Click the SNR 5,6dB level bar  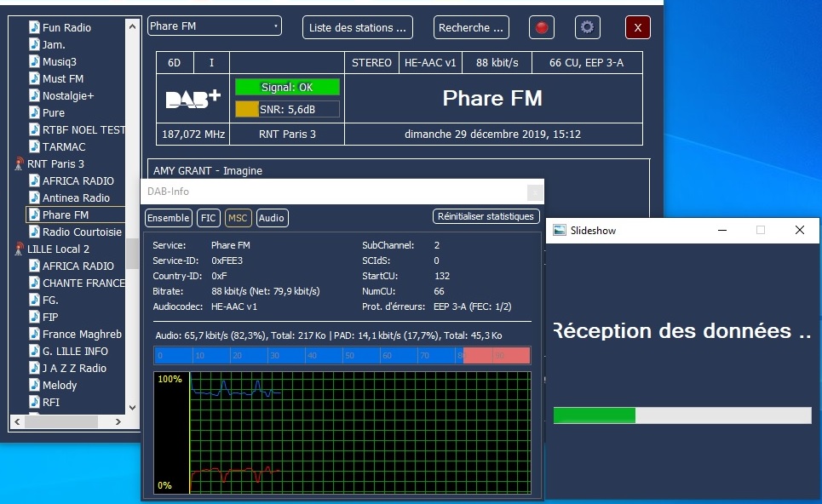click(287, 109)
